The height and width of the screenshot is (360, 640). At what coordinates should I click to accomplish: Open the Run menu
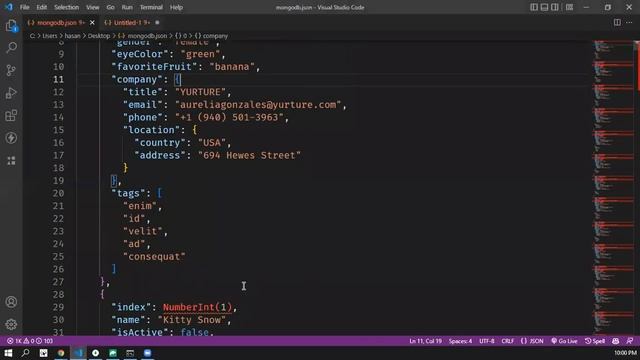pos(127,7)
